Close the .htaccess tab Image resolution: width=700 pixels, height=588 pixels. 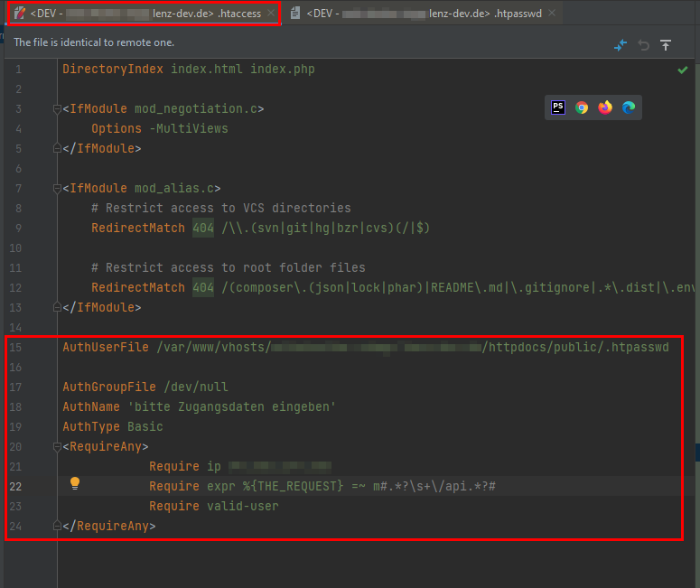click(x=271, y=14)
